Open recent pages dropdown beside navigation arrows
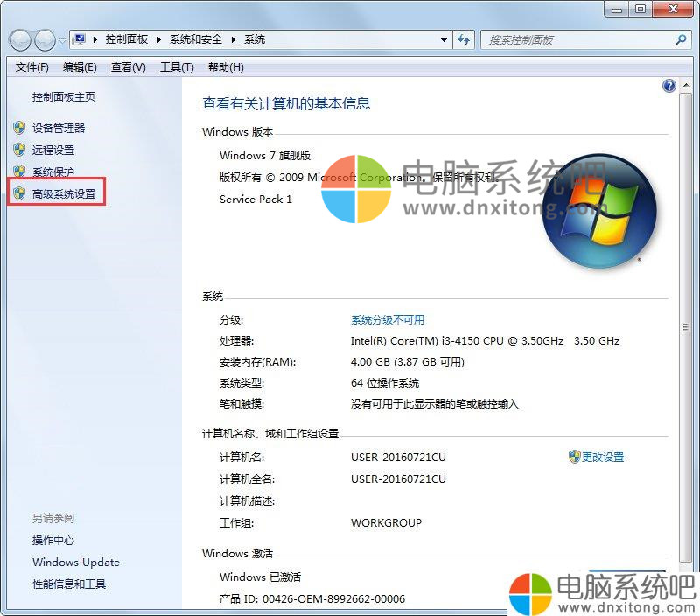The height and width of the screenshot is (616, 700). coord(62,40)
